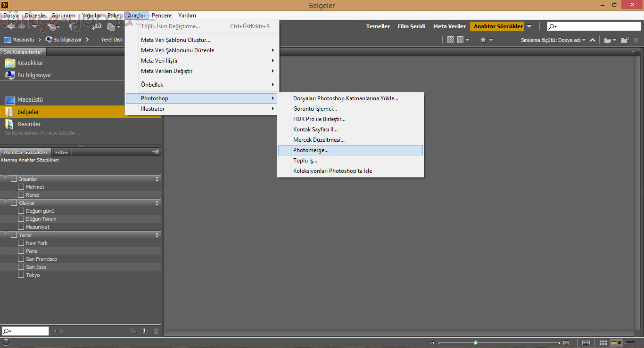Toggle the İnsanlar keyword checkbox
This screenshot has width=644, height=348.
click(x=14, y=179)
